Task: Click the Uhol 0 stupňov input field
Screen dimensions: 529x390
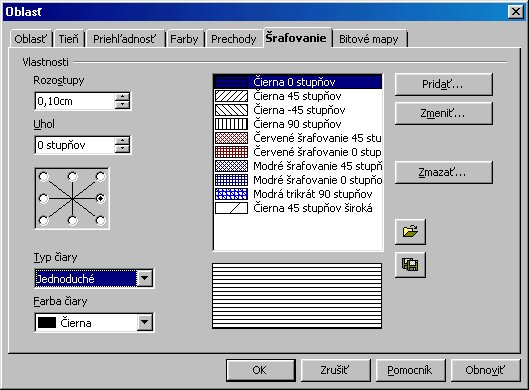Action: 75,145
